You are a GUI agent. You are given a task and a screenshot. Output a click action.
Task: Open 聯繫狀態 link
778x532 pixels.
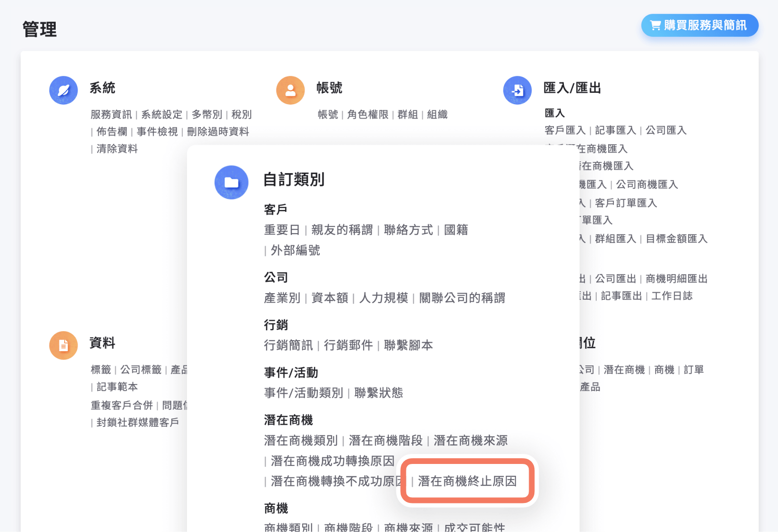[379, 393]
